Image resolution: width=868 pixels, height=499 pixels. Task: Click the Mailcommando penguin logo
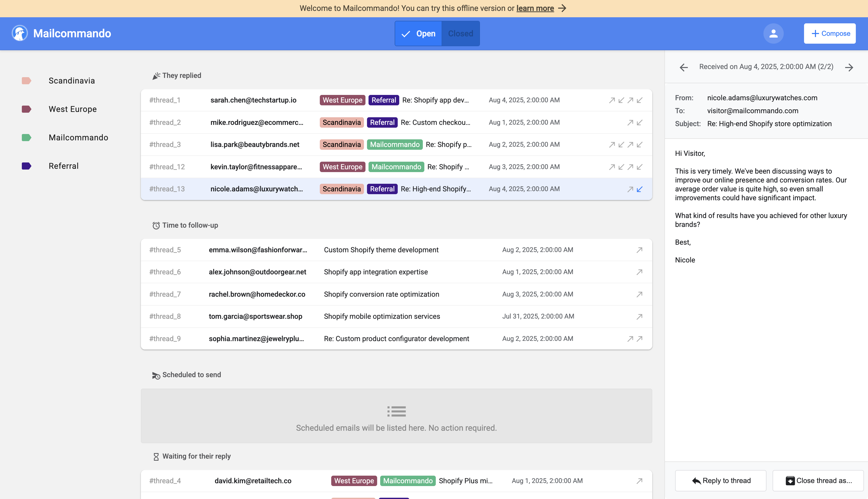point(20,33)
